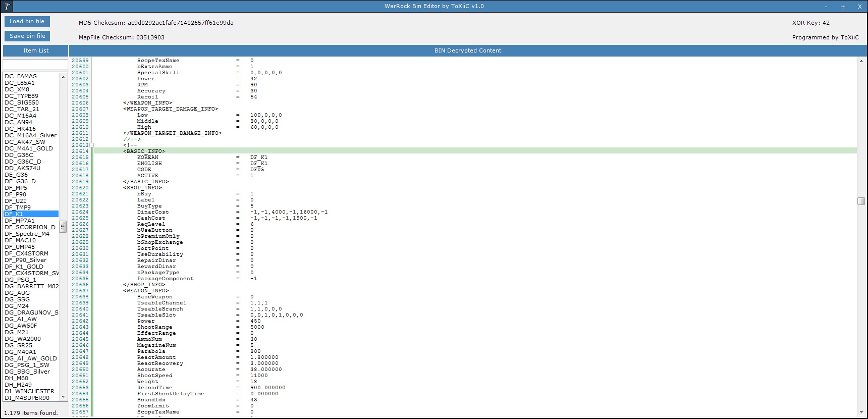Maximize the window using the plus button
The height and width of the screenshot is (419, 868).
(843, 7)
